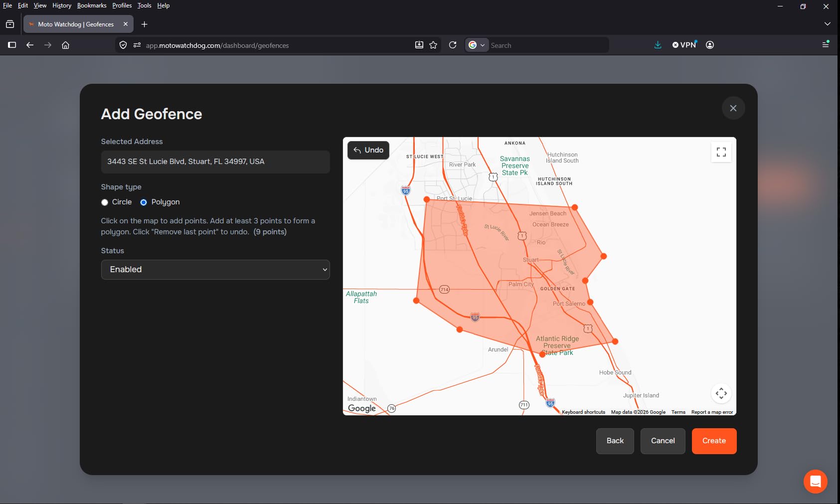Open the Help menu
The width and height of the screenshot is (840, 504).
[164, 5]
